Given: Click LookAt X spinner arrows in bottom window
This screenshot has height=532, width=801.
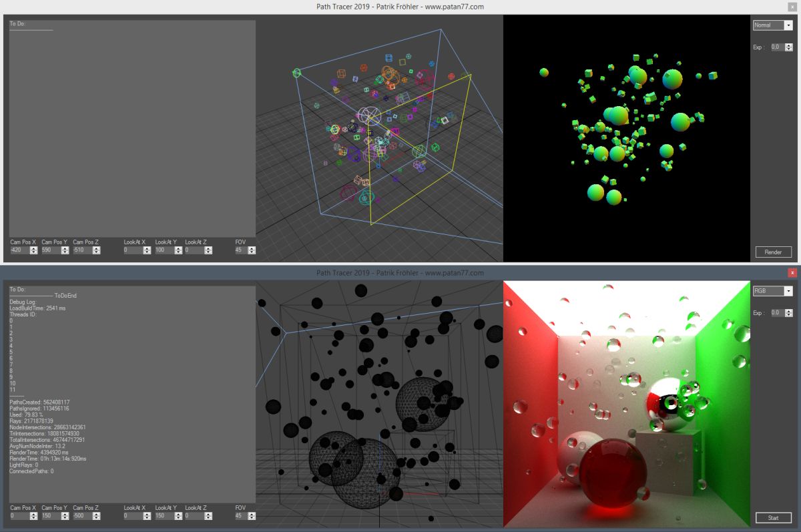Looking at the screenshot, I should click(147, 516).
